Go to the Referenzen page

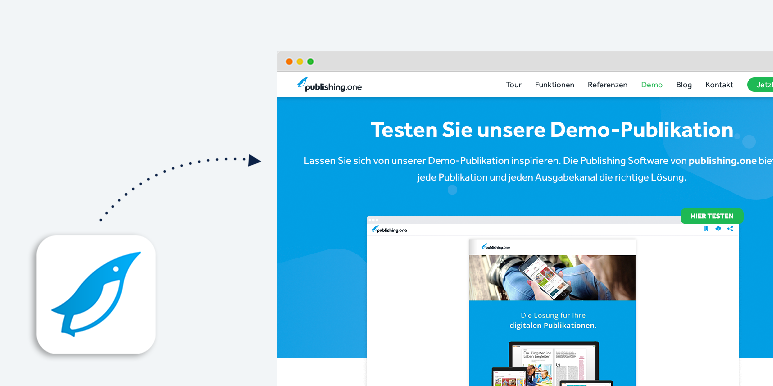[x=607, y=85]
